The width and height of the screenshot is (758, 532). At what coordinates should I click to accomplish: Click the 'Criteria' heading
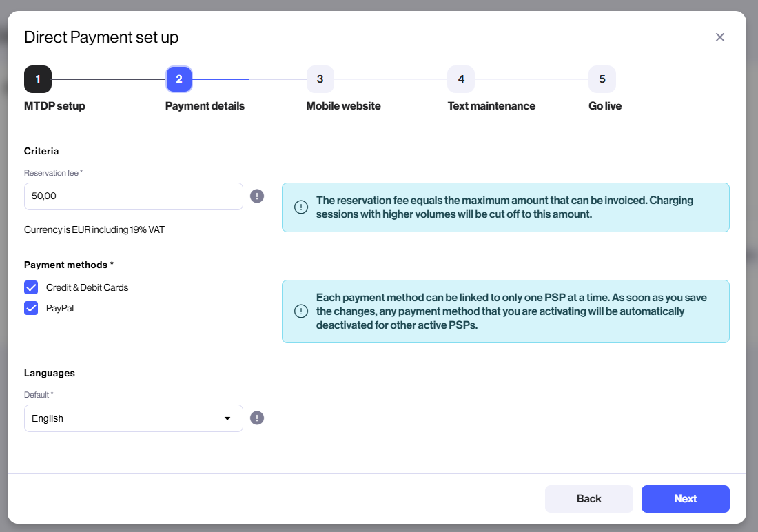coord(41,151)
